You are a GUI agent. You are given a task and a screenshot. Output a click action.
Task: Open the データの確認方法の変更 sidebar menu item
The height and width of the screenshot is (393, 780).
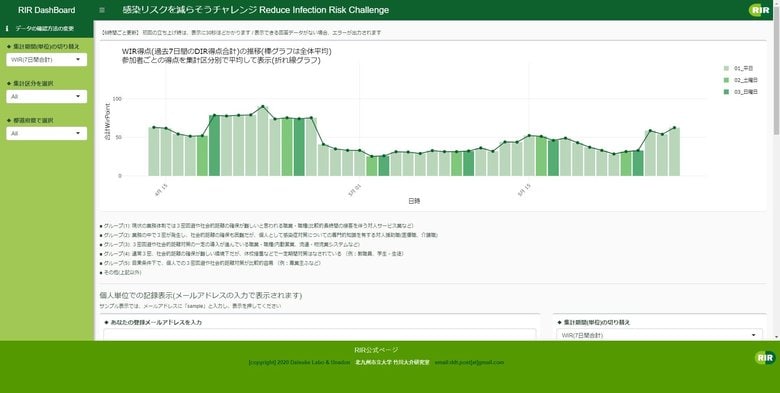[x=47, y=29]
